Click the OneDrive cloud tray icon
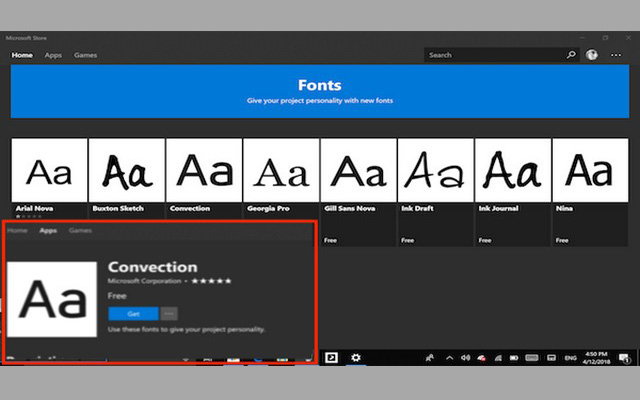The height and width of the screenshot is (400, 640). coord(482,358)
